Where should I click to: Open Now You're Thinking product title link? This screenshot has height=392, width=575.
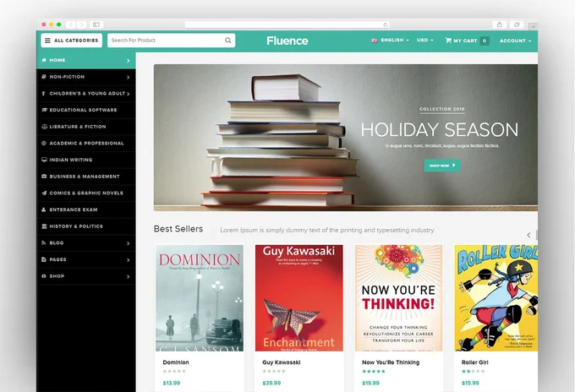(391, 362)
